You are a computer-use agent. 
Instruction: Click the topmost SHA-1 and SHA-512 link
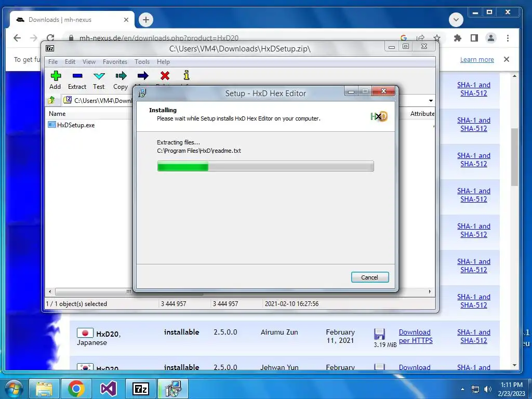coord(474,89)
